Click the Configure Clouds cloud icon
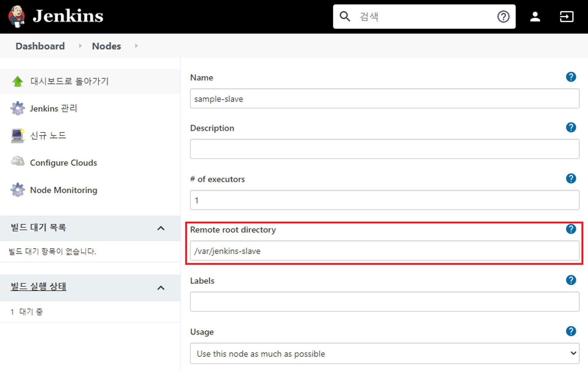588x371 pixels. click(17, 161)
